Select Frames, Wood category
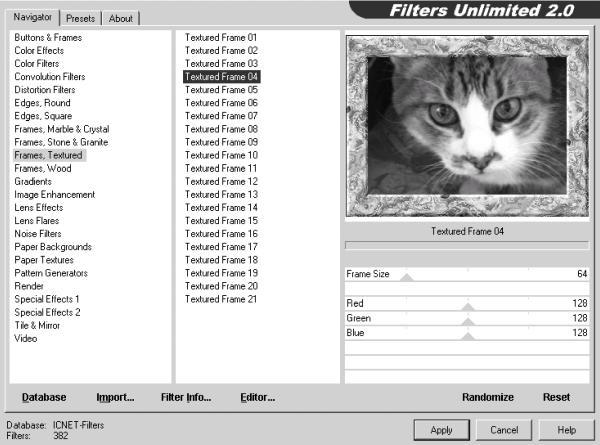The image size is (600, 445). tap(43, 168)
